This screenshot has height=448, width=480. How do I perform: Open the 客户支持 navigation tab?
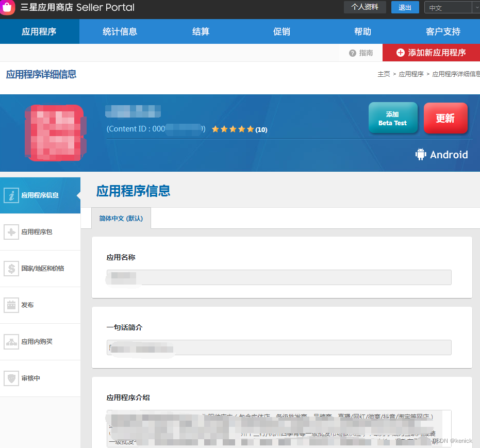click(x=443, y=31)
